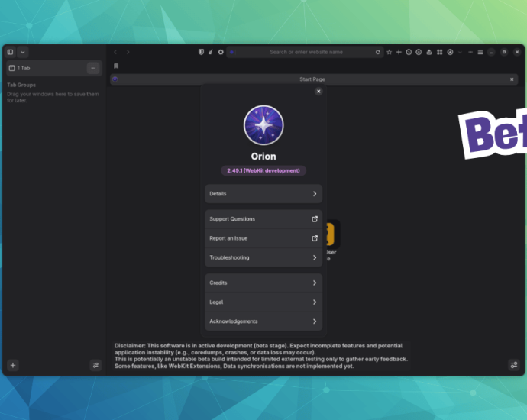Bookmark page with the star icon
527x420 pixels.
coord(390,52)
